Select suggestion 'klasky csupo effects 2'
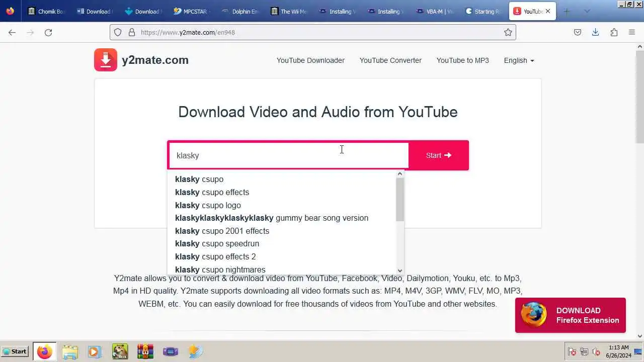This screenshot has width=644, height=362. click(215, 256)
